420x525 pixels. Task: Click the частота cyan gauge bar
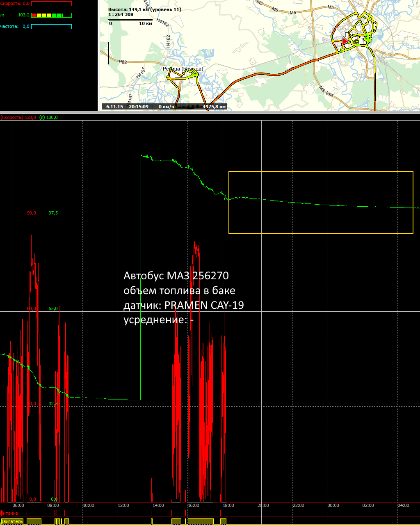click(52, 27)
